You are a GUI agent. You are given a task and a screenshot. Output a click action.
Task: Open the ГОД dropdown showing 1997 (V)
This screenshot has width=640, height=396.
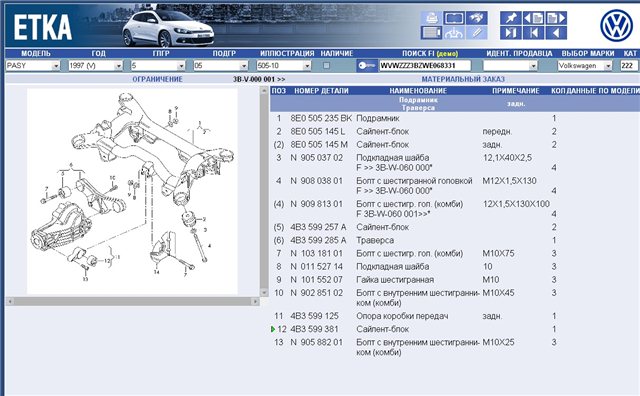[x=96, y=65]
